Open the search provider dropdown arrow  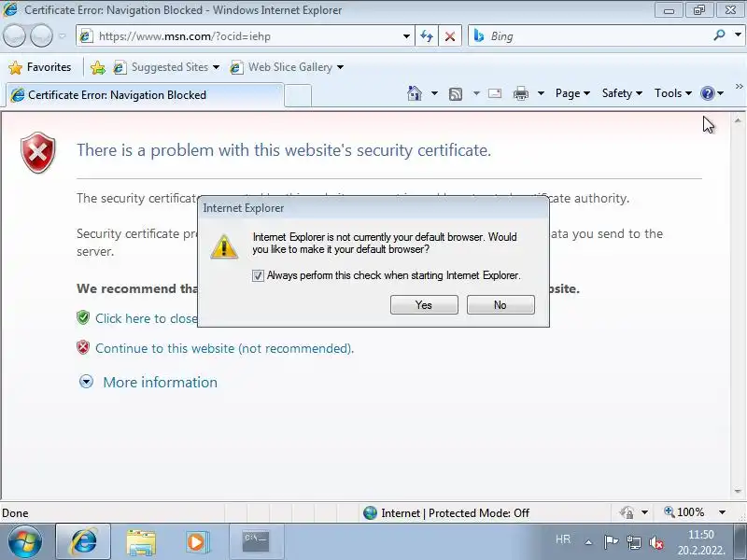(x=738, y=35)
